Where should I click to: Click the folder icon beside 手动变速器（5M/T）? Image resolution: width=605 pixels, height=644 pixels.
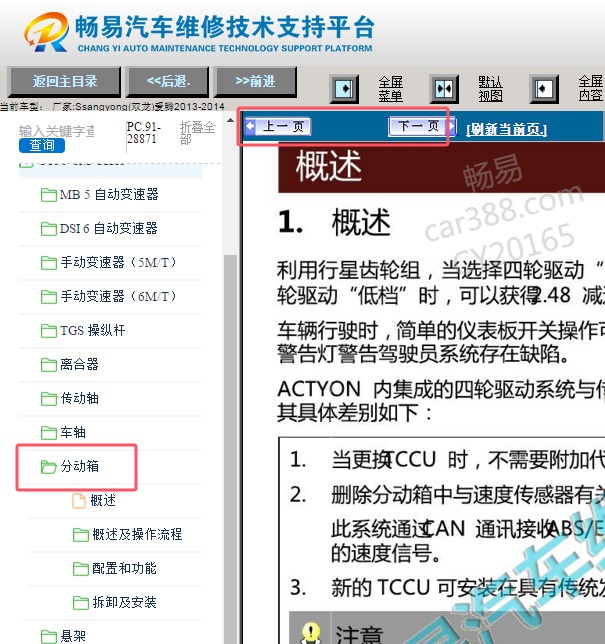pyautogui.click(x=49, y=263)
